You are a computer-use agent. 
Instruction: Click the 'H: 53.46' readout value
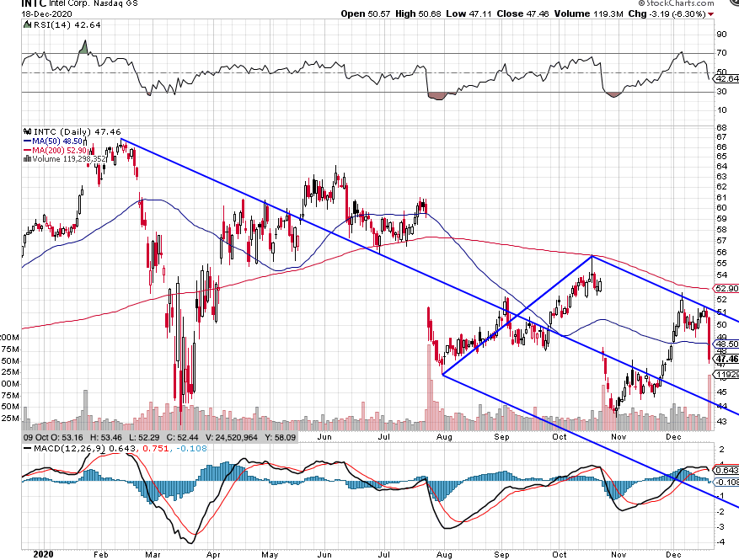[x=106, y=438]
